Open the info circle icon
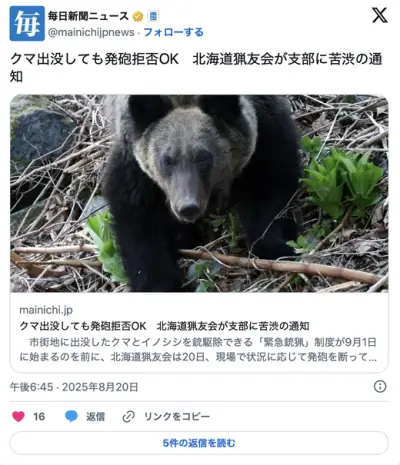400x465 pixels. click(380, 387)
